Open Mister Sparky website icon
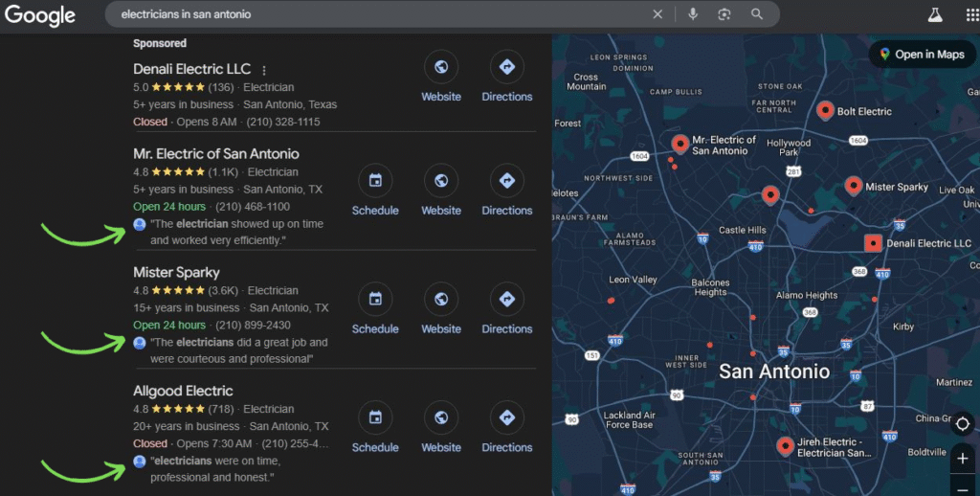 441,299
